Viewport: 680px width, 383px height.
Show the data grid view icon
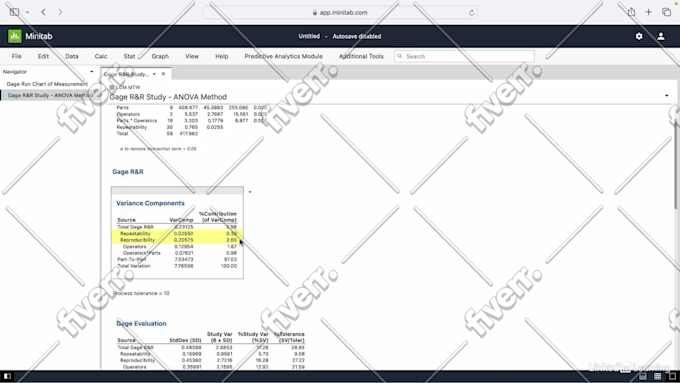point(658,376)
